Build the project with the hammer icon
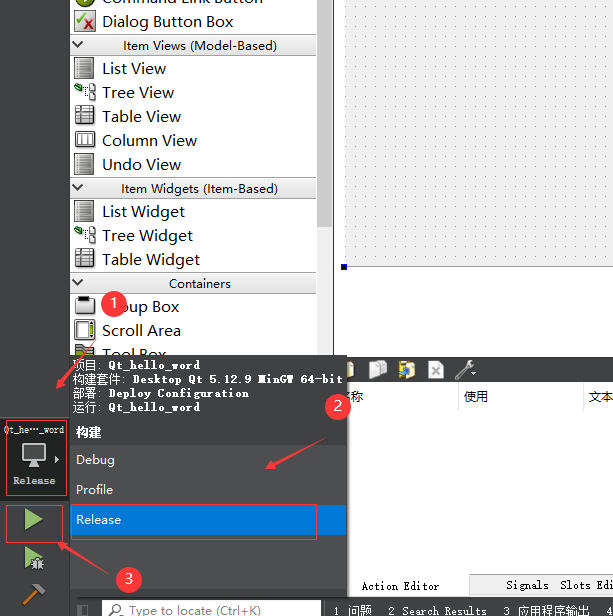 click(x=34, y=594)
